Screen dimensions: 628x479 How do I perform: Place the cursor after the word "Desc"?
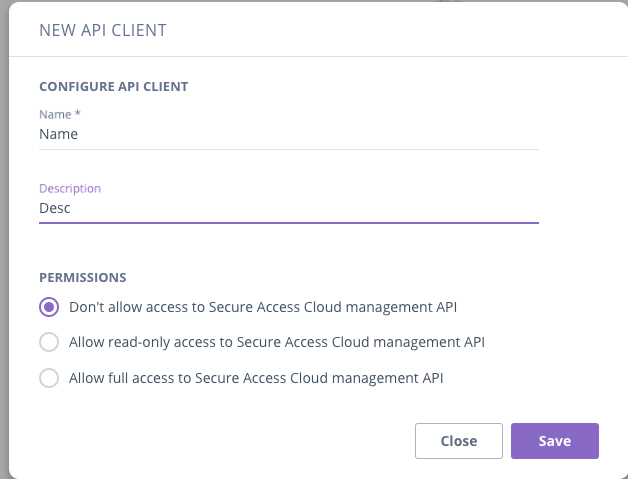71,208
